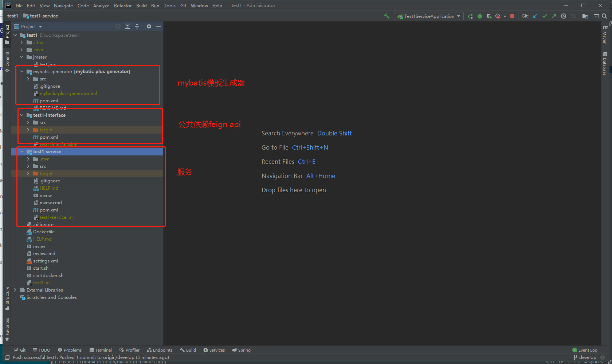Toggle the Structure tool window sidebar tab
The height and width of the screenshot is (364, 612).
click(x=7, y=298)
